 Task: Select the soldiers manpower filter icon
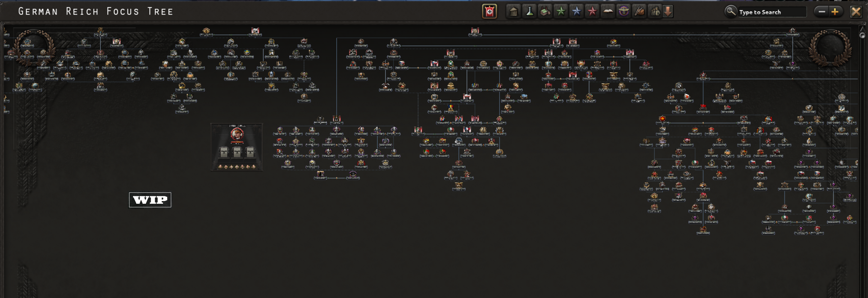click(655, 12)
